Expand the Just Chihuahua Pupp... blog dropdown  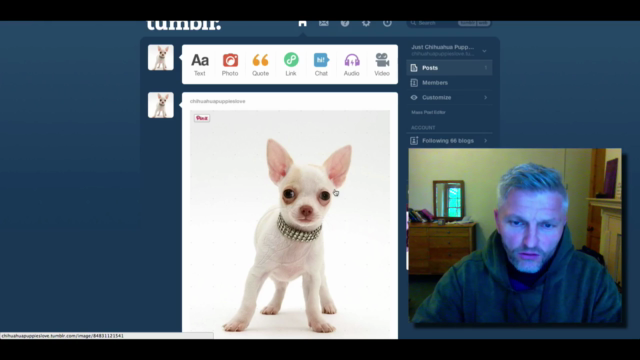click(x=484, y=51)
